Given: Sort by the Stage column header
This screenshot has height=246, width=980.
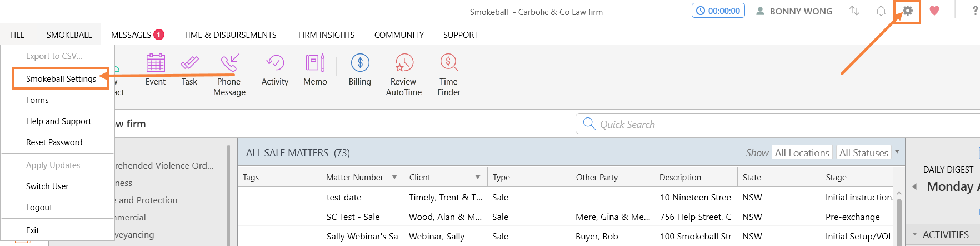Looking at the screenshot, I should tap(857, 177).
